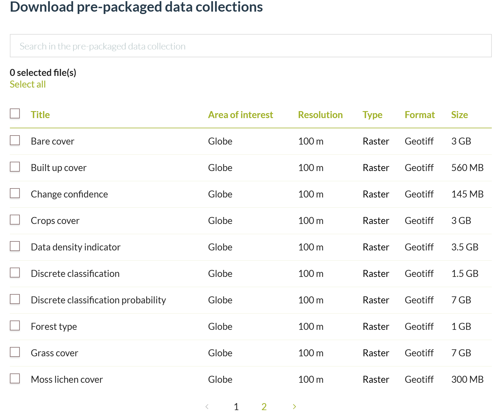Toggle the header select-all checkbox

15,114
